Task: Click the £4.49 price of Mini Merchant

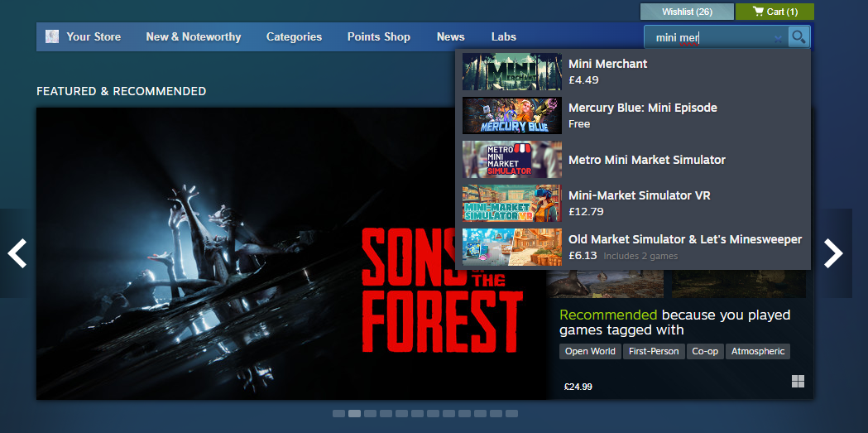Action: (583, 79)
